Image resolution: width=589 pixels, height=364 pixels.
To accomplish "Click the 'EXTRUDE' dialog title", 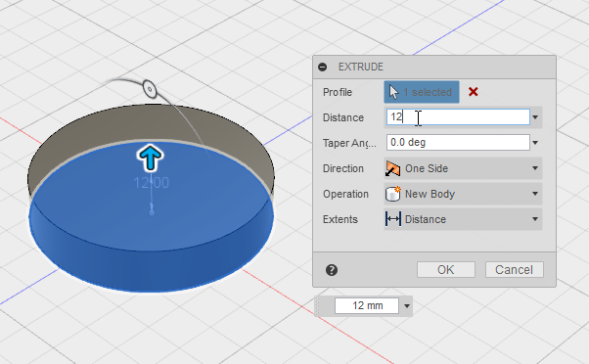I will (x=361, y=67).
